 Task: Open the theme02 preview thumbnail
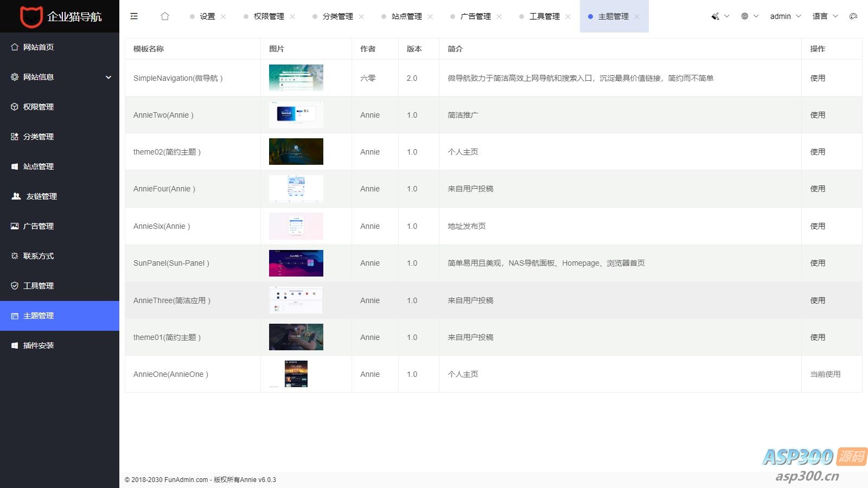coord(296,151)
